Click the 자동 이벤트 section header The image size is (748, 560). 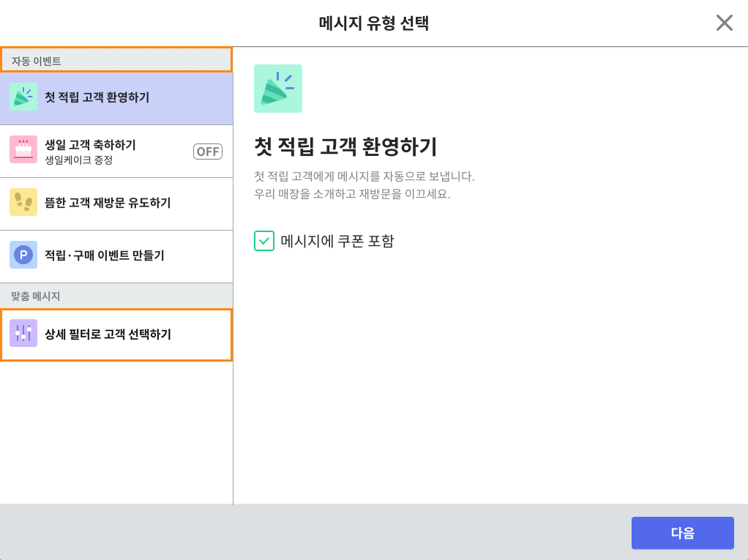[116, 59]
